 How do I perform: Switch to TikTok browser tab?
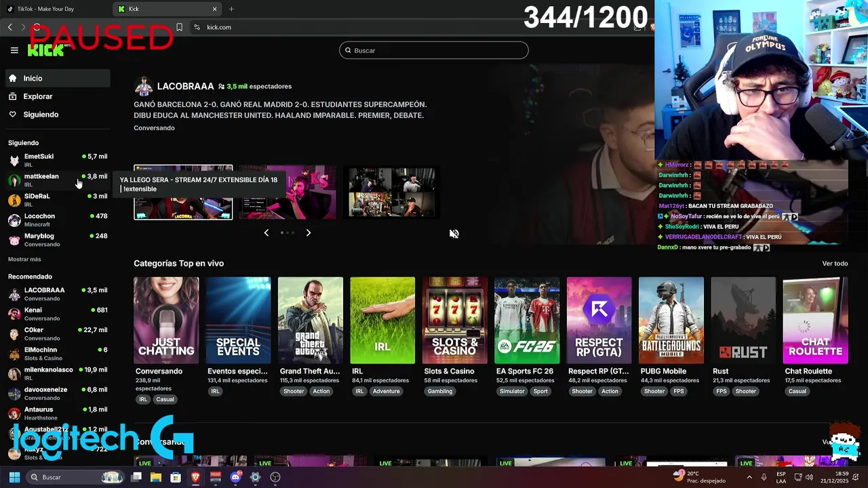point(54,9)
